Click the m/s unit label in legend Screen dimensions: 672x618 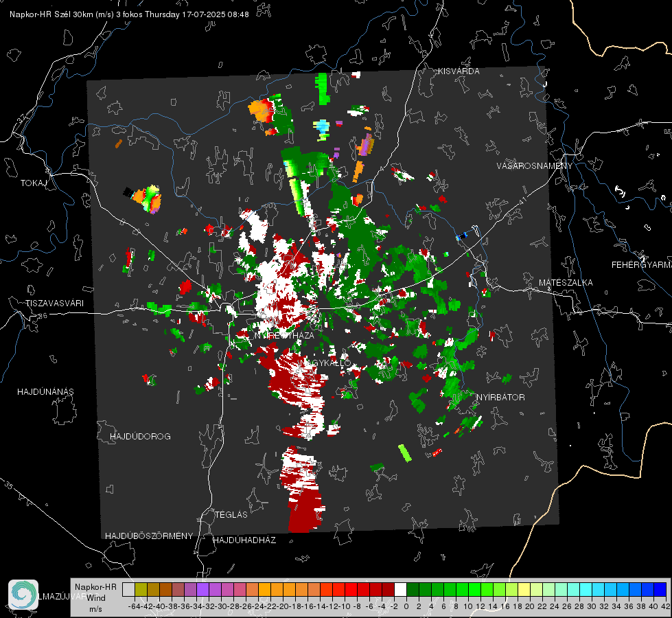(95, 609)
